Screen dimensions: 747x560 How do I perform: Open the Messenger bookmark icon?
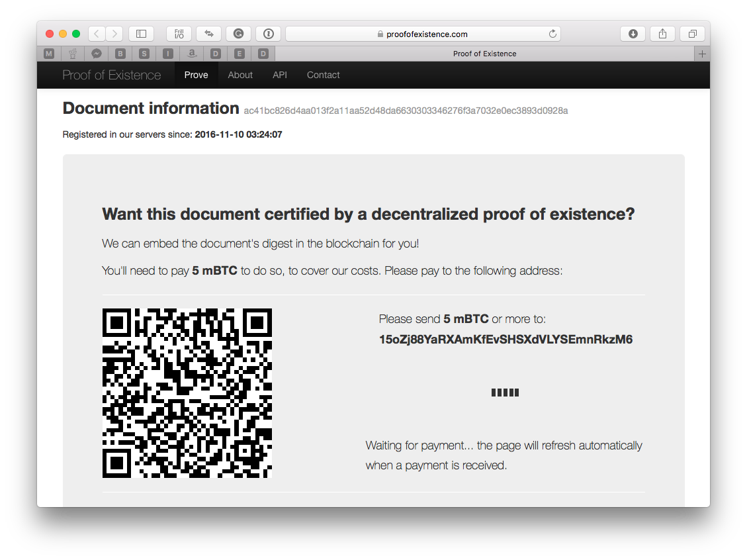click(x=96, y=53)
